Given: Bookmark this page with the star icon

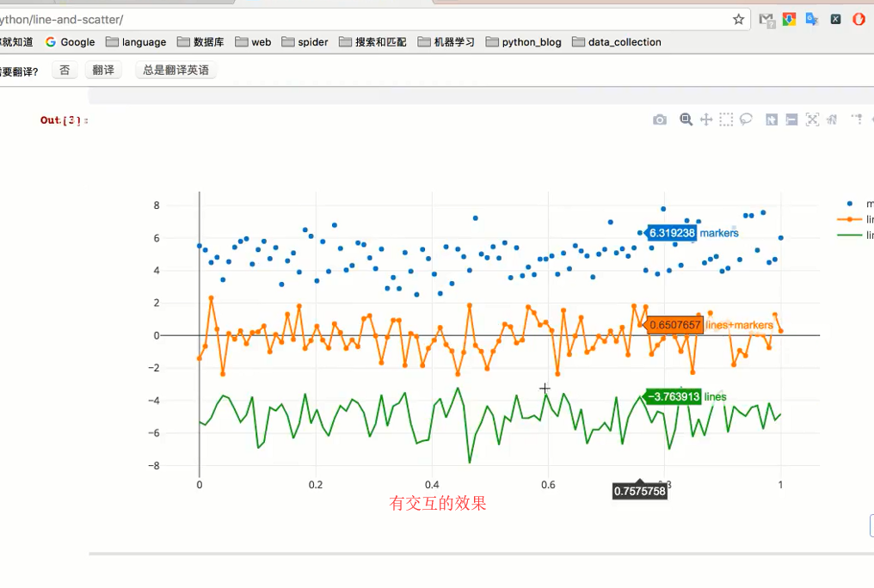Looking at the screenshot, I should 739,20.
